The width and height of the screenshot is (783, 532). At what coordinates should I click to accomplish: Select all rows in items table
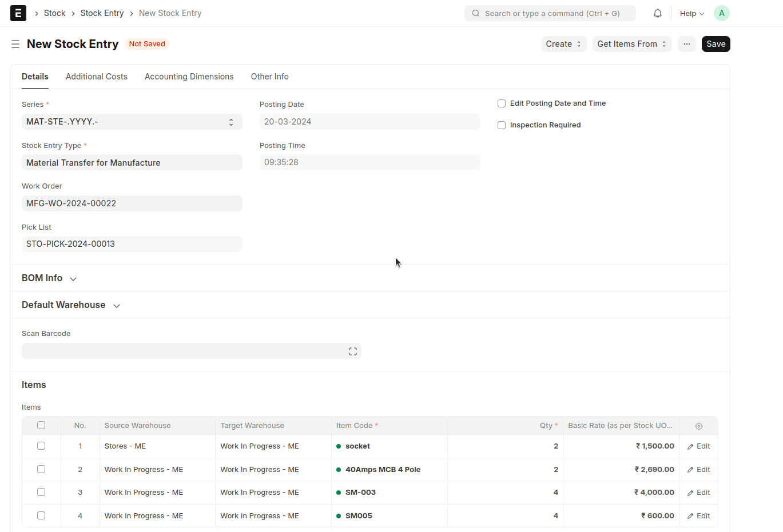click(41, 425)
